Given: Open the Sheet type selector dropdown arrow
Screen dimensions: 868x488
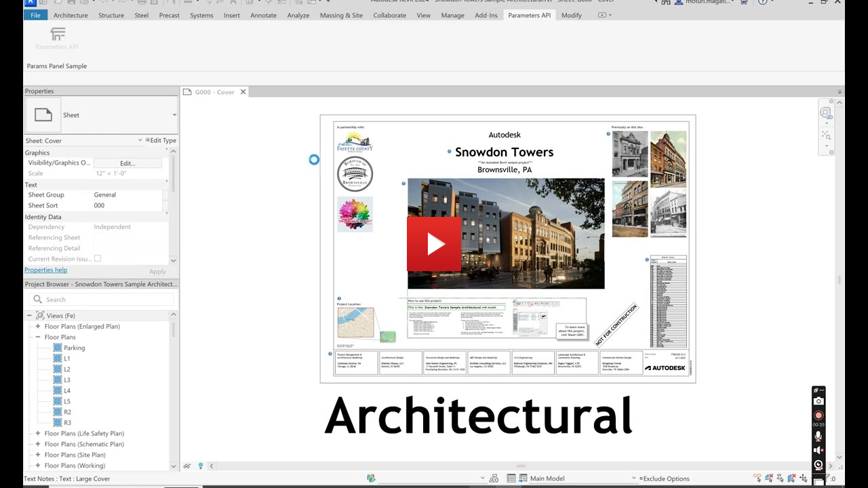Looking at the screenshot, I should (x=174, y=115).
